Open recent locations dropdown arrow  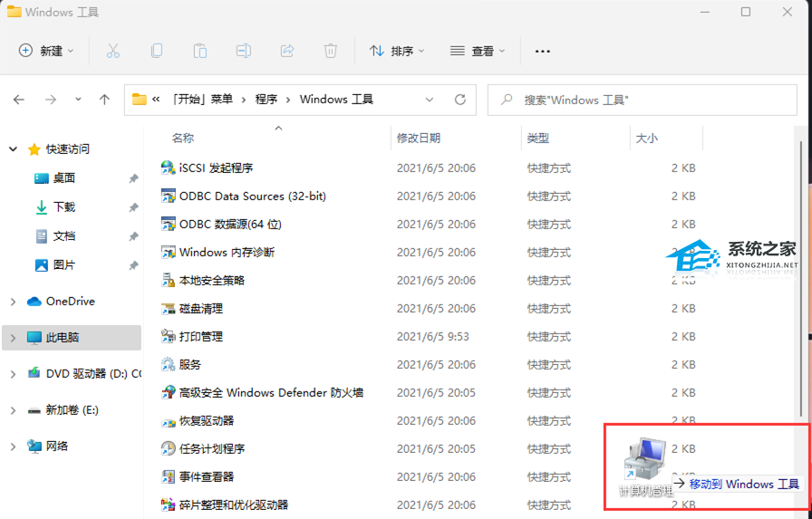tap(78, 100)
